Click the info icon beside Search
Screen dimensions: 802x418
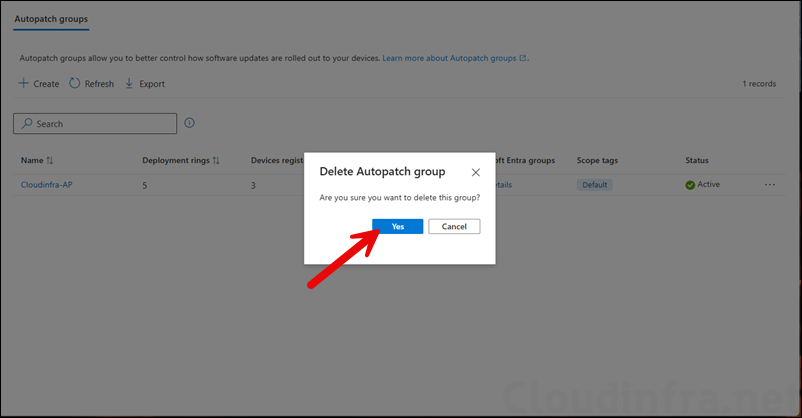tap(190, 123)
